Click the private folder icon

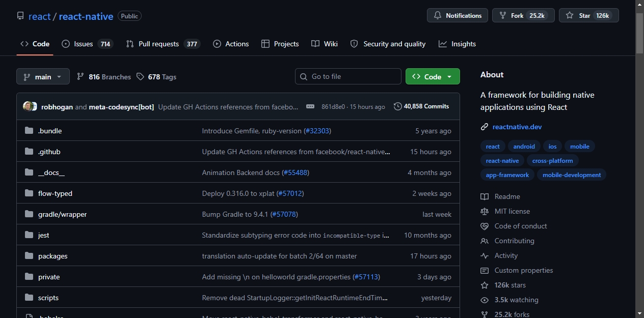29,277
